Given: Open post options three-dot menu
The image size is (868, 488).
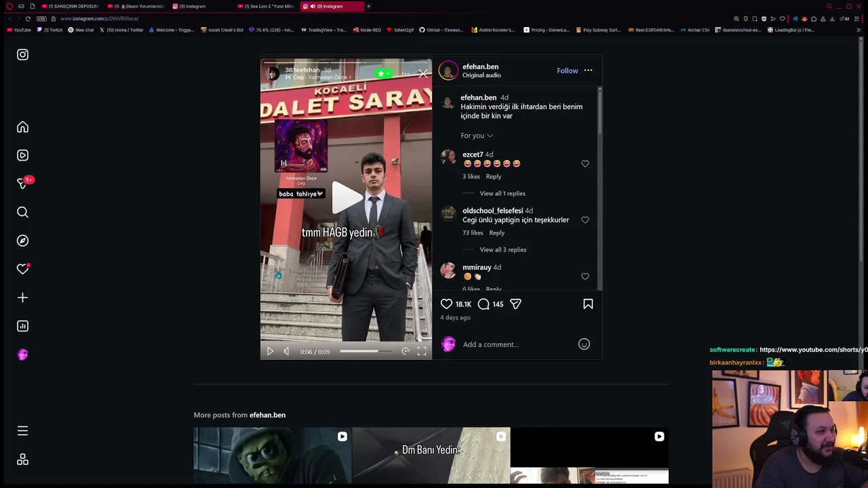Looking at the screenshot, I should point(588,70).
